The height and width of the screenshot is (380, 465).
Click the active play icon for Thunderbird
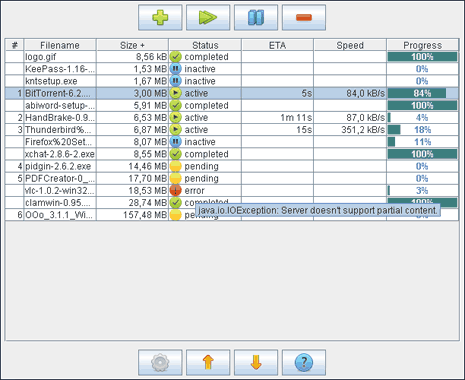click(x=176, y=130)
